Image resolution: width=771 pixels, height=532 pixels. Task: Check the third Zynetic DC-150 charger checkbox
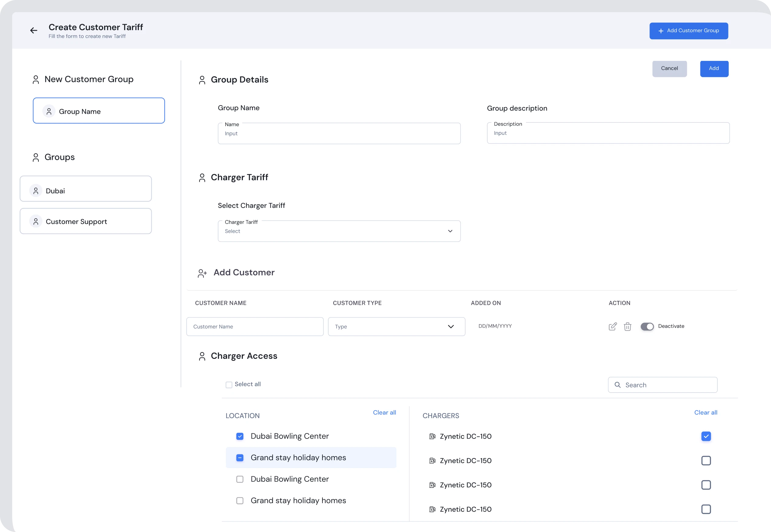coord(706,485)
